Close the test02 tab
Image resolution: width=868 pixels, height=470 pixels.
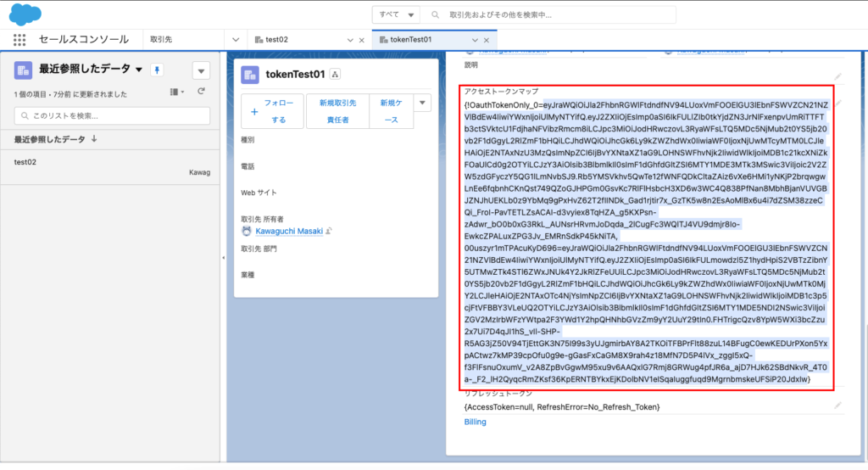[x=362, y=40]
